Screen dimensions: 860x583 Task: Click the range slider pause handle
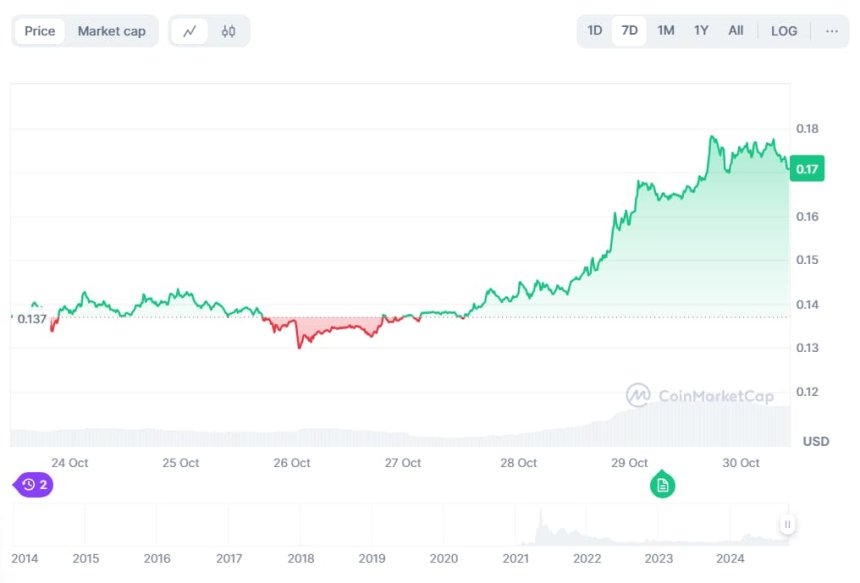tap(788, 524)
